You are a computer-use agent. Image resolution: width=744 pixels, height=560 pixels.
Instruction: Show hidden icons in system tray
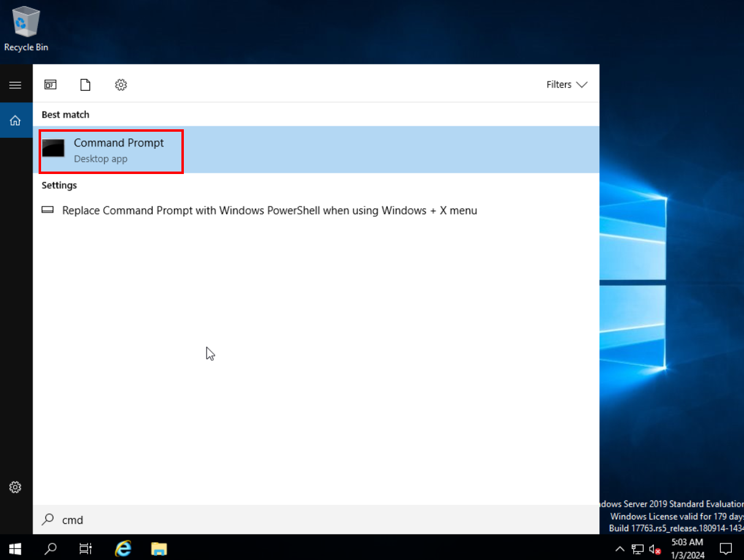coord(620,548)
